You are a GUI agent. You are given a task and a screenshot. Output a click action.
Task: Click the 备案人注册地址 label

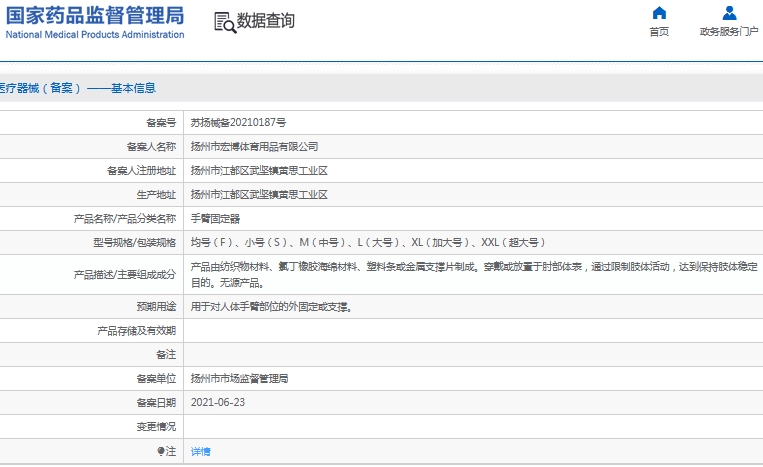tap(142, 171)
